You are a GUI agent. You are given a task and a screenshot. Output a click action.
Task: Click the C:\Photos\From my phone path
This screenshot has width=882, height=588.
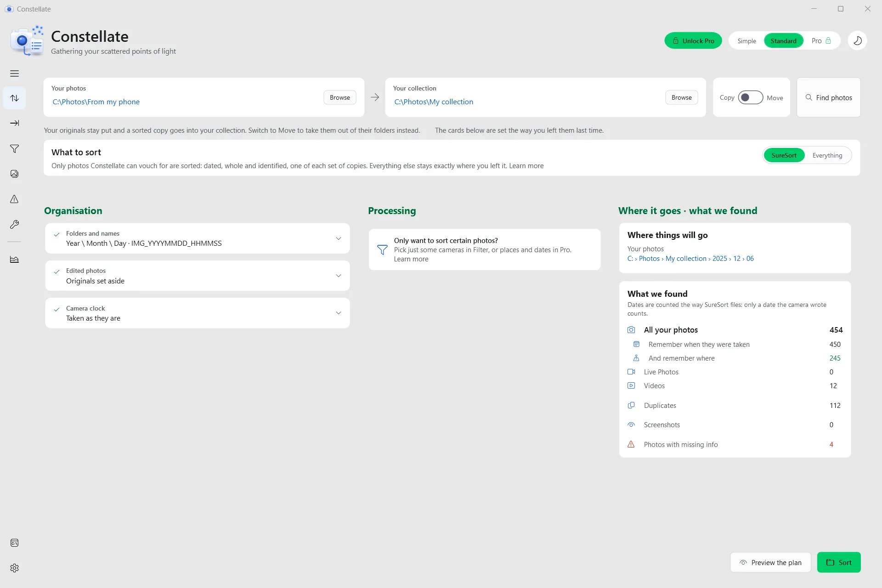point(96,102)
